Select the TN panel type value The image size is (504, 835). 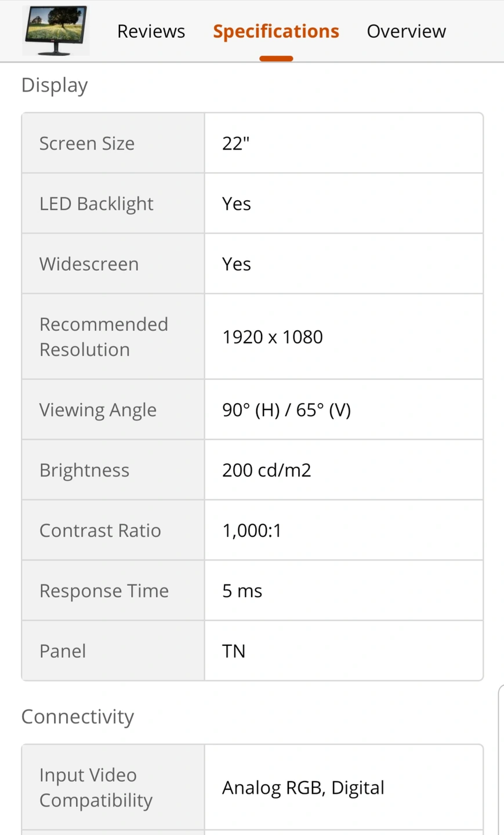234,651
